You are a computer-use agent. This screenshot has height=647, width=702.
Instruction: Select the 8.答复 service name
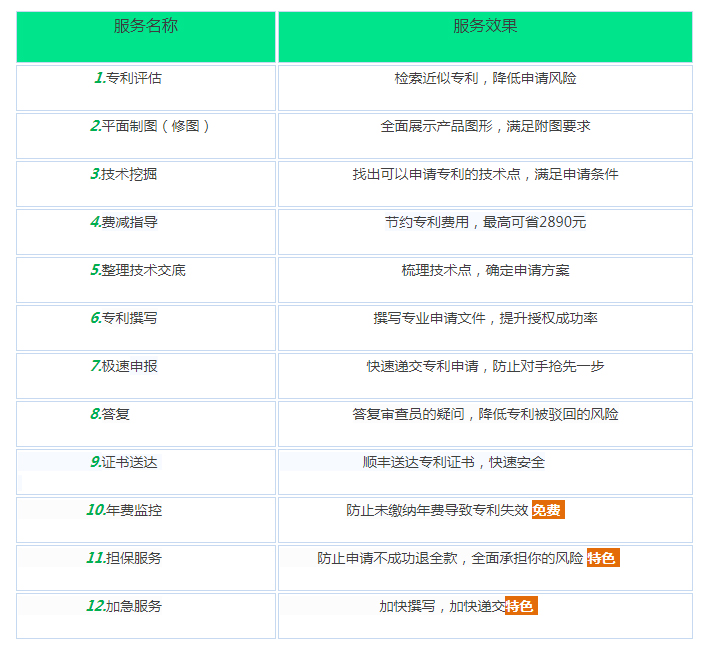click(110, 414)
